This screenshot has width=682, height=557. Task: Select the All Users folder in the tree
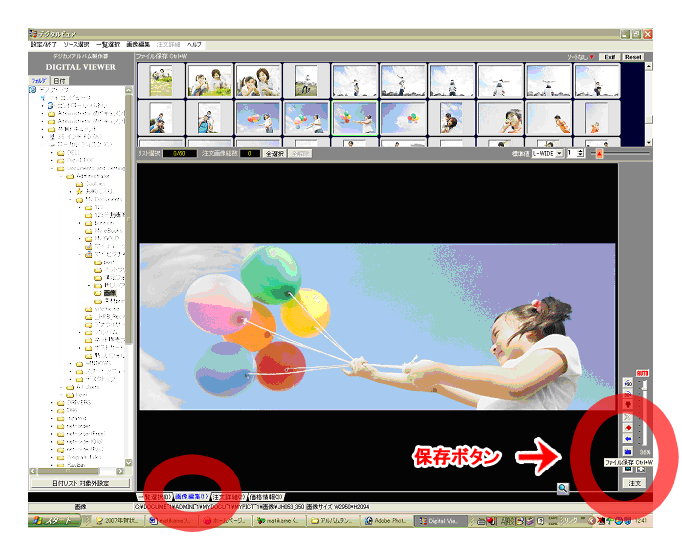click(87, 387)
